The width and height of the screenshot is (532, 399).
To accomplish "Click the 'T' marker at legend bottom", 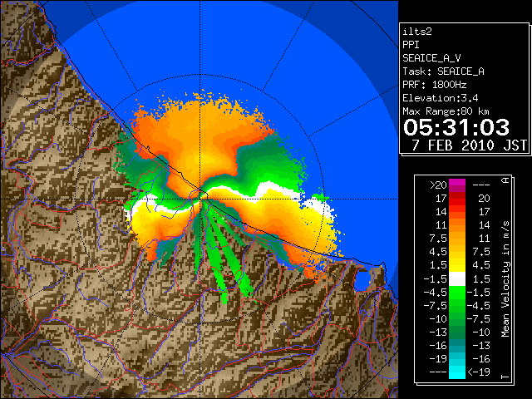I will point(505,377).
